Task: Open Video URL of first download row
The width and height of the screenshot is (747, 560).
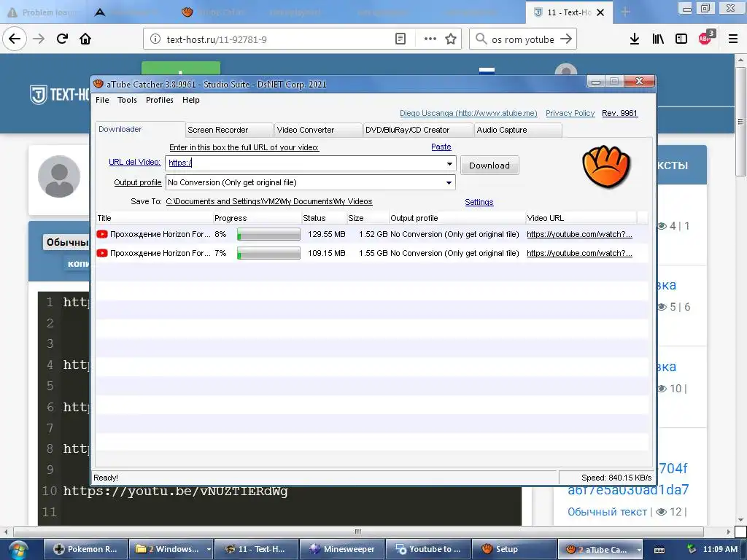Action: (x=579, y=234)
